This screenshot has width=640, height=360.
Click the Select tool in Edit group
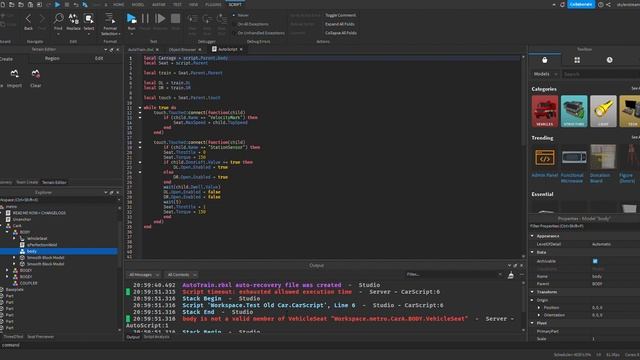click(x=89, y=18)
